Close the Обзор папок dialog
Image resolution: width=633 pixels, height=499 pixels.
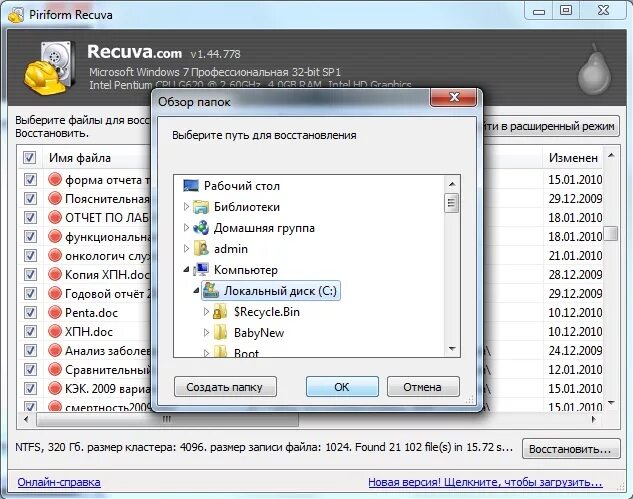(x=454, y=97)
